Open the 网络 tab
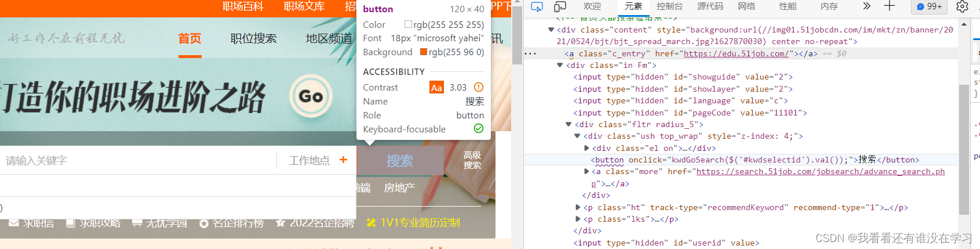Viewport: 980px width, 249px height. point(746,6)
